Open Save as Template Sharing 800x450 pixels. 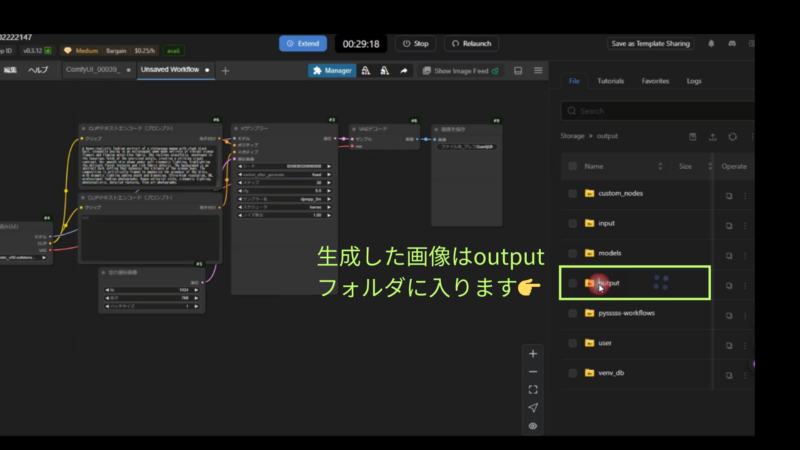(x=651, y=43)
